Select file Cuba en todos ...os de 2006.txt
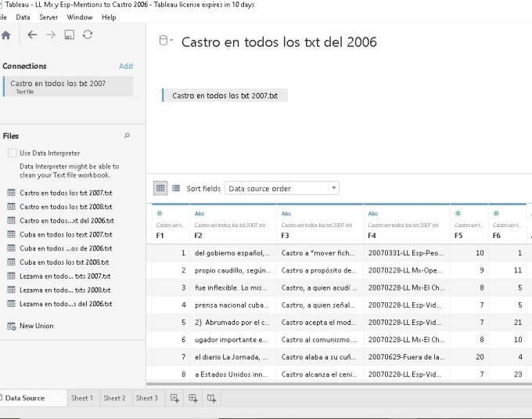 tap(66, 248)
